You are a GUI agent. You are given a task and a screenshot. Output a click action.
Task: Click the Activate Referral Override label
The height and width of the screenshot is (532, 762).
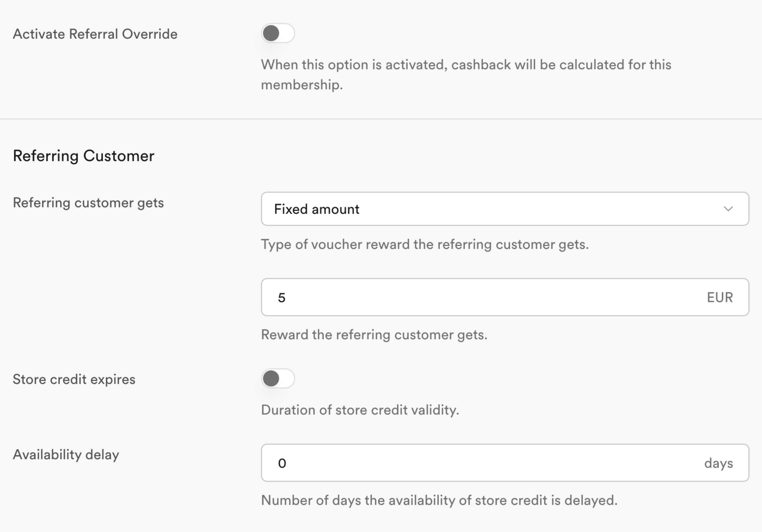(x=95, y=34)
